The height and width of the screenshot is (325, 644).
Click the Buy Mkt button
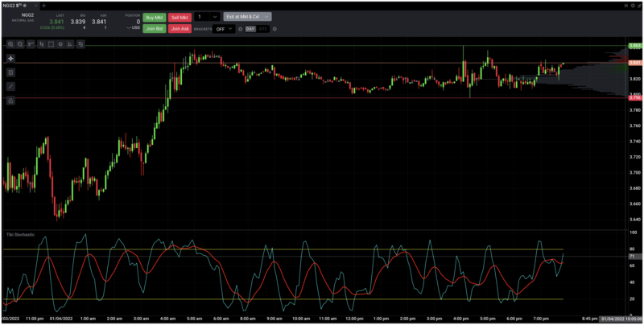155,18
